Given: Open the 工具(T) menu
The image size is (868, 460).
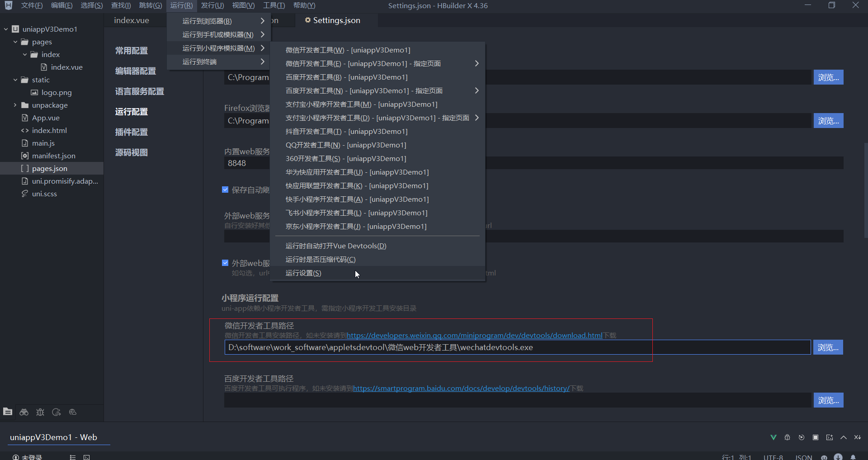Looking at the screenshot, I should pos(274,5).
